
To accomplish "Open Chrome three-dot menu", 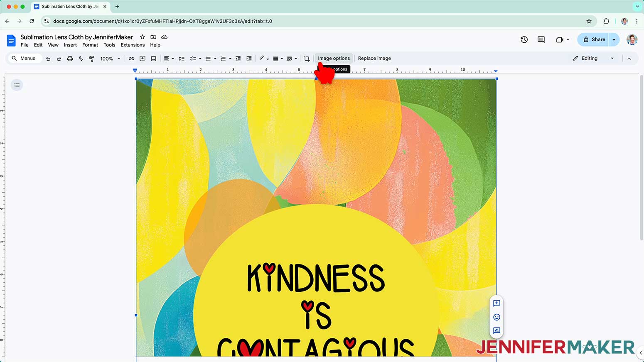I will 637,21.
